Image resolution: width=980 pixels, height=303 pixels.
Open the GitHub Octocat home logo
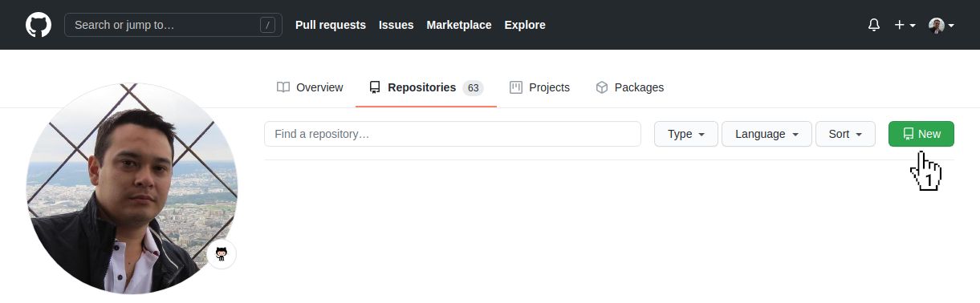(x=39, y=25)
